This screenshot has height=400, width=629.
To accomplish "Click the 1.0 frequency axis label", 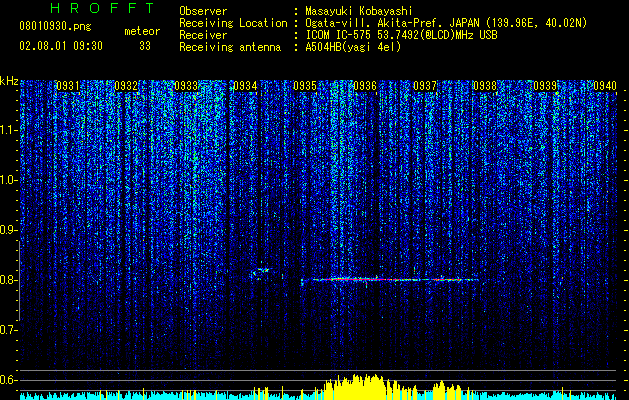I will [x=8, y=180].
